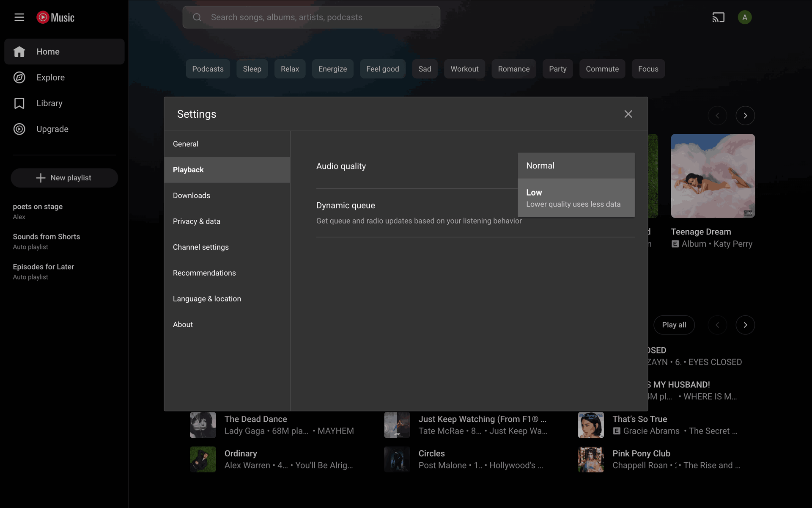
Task: Open The Dead Dance song thumbnail
Action: (203, 425)
